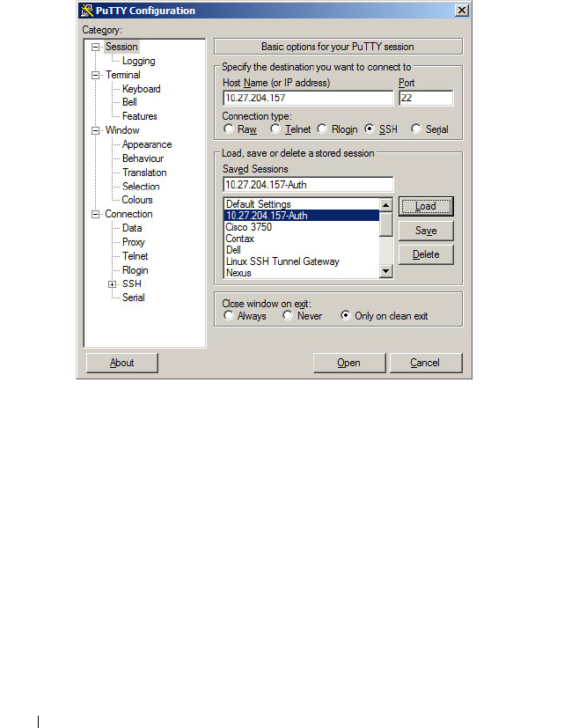Open the Features category
This screenshot has width=564, height=728.
click(x=140, y=116)
